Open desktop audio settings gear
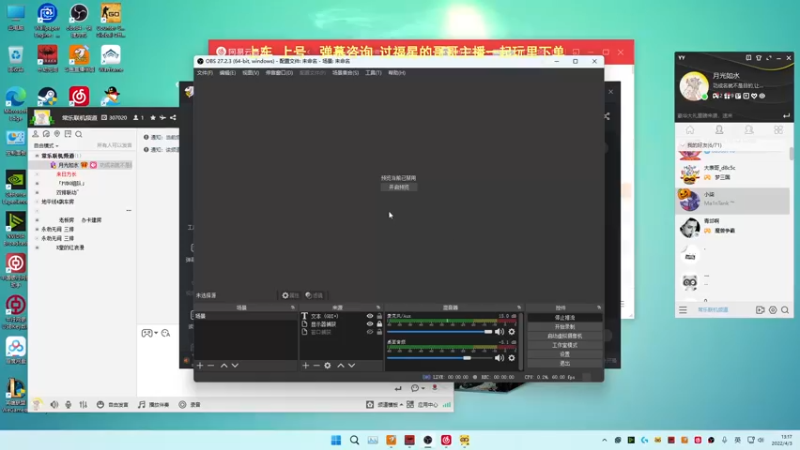 tap(511, 358)
